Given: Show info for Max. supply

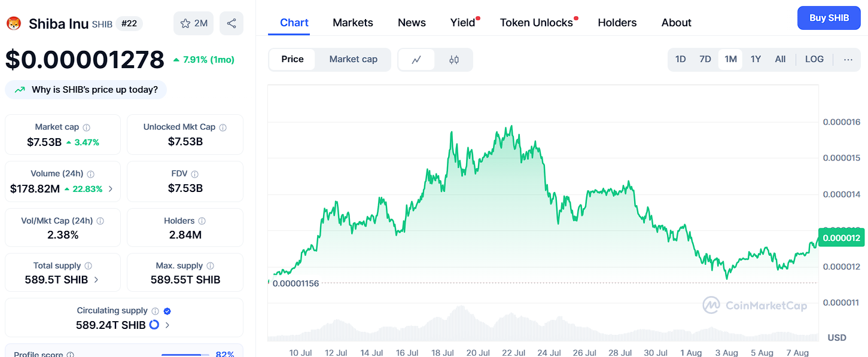Looking at the screenshot, I should (x=210, y=266).
